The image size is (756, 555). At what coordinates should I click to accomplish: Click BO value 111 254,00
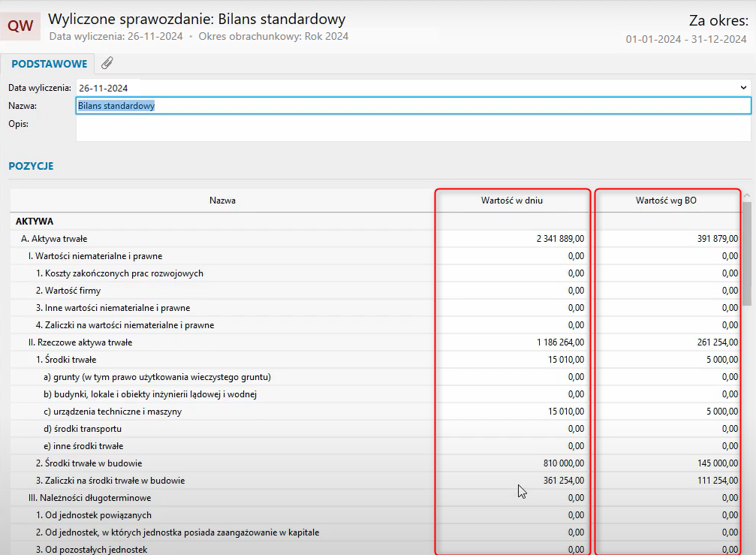(718, 481)
